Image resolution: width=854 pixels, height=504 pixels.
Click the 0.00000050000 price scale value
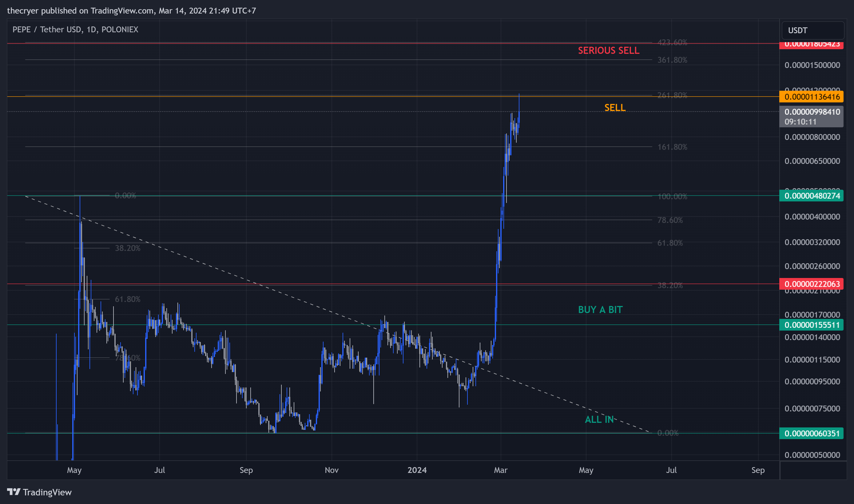pyautogui.click(x=812, y=455)
